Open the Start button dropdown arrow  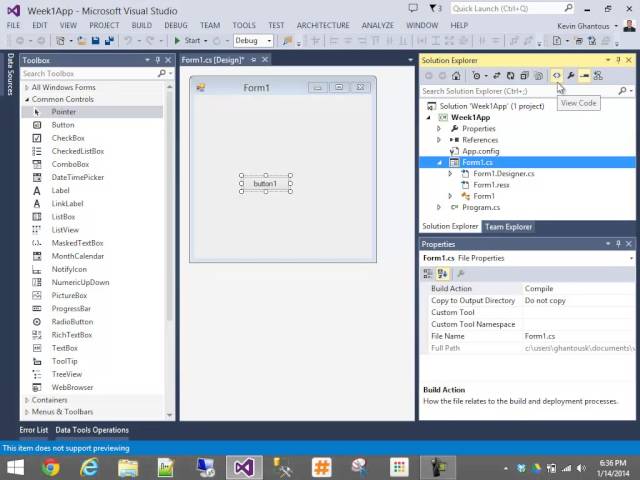205,41
